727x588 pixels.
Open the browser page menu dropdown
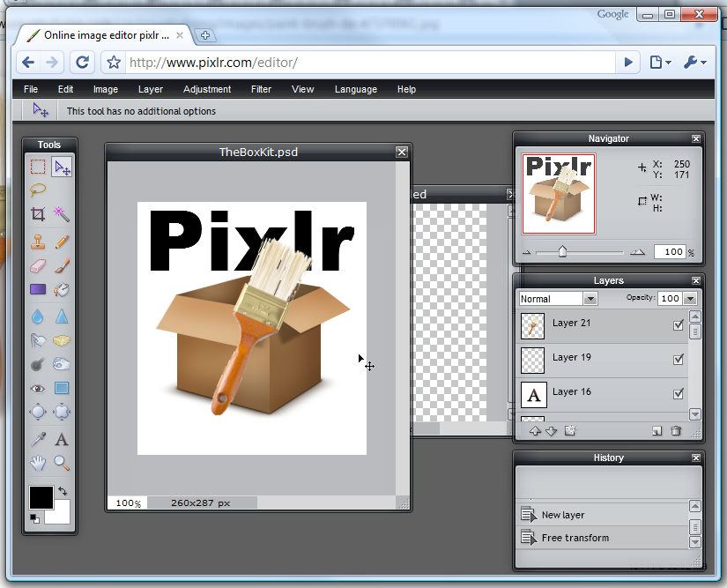[x=660, y=63]
